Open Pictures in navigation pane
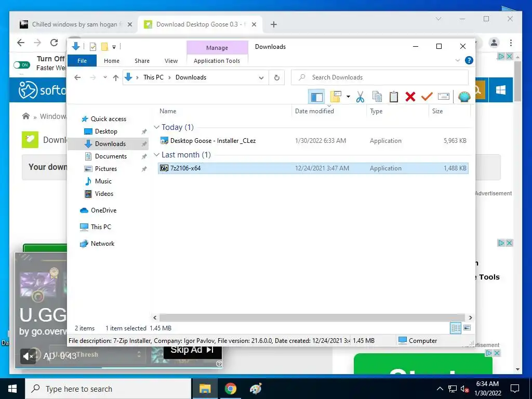The image size is (532, 399). (x=105, y=169)
